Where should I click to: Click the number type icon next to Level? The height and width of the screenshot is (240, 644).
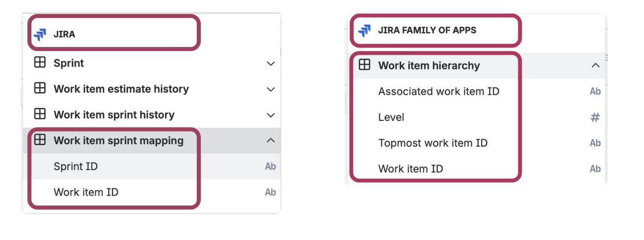coord(595,118)
